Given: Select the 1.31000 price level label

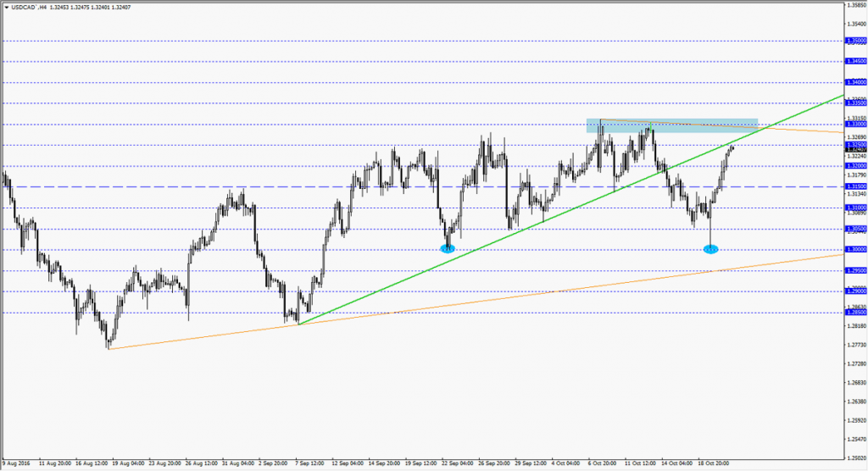Looking at the screenshot, I should click(x=856, y=208).
